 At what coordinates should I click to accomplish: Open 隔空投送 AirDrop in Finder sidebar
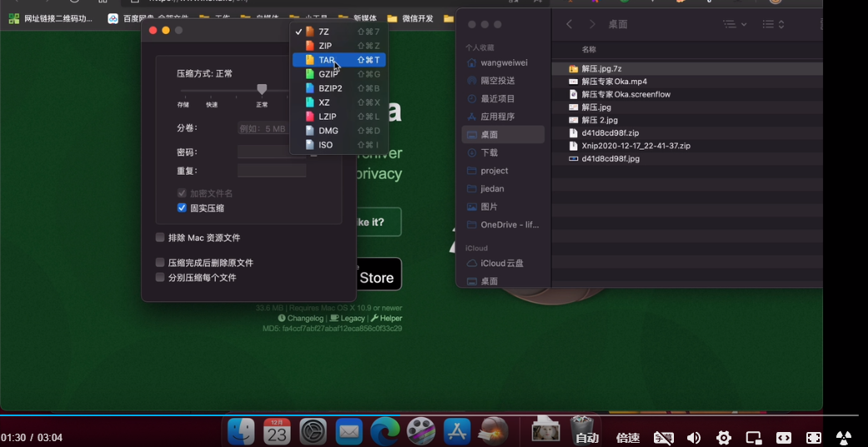point(503,81)
